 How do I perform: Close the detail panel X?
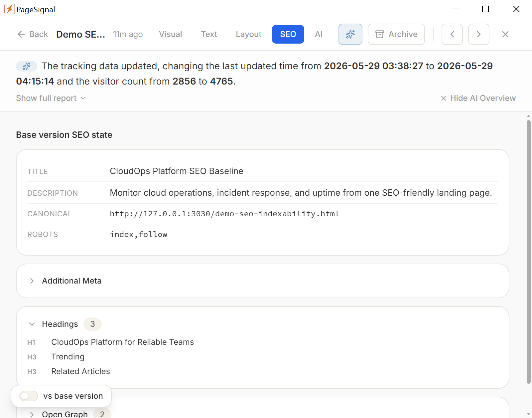pyautogui.click(x=505, y=34)
